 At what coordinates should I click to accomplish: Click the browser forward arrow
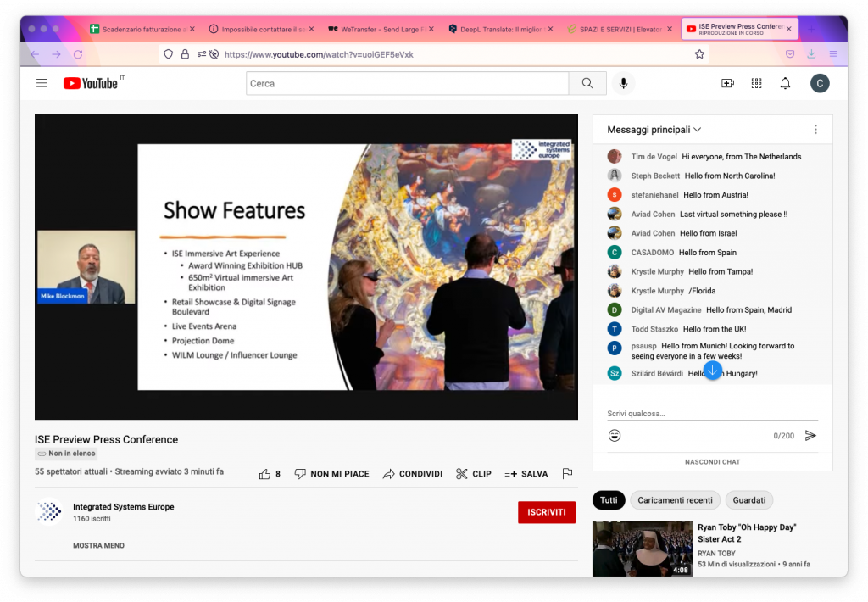tap(57, 54)
